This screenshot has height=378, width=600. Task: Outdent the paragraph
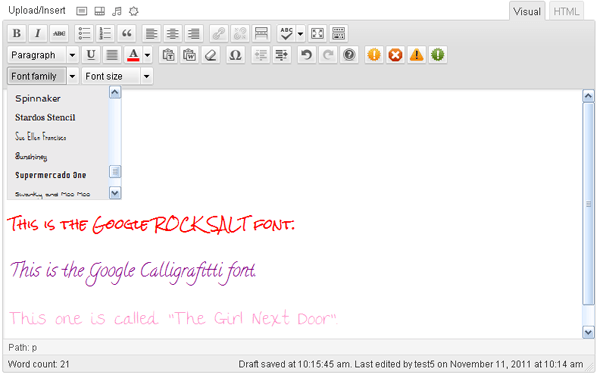coord(261,55)
